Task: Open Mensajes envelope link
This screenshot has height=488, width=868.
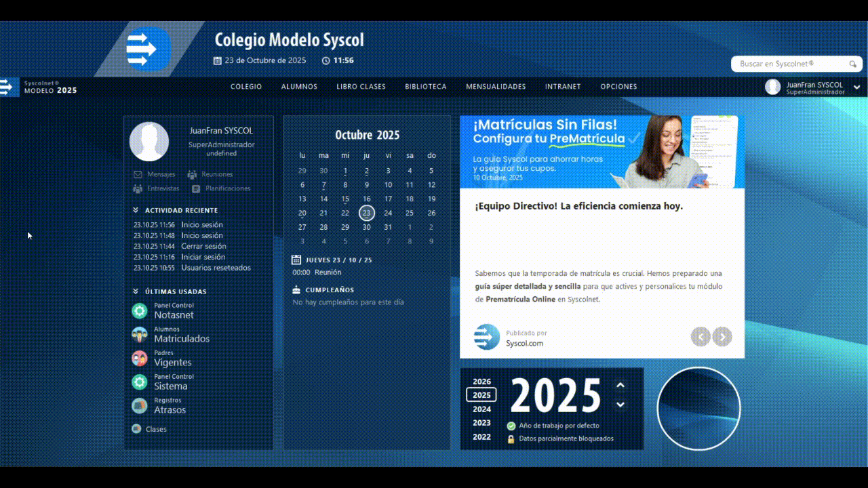Action: coord(155,174)
